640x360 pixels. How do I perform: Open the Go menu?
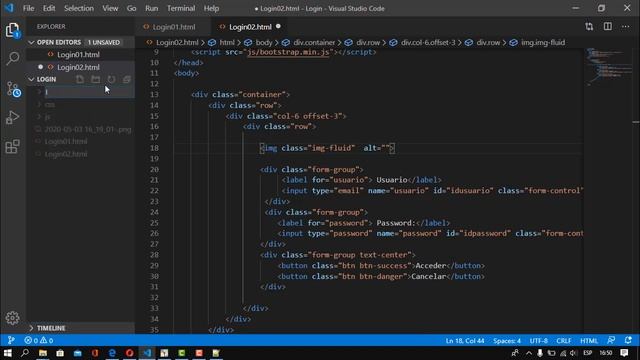131,8
